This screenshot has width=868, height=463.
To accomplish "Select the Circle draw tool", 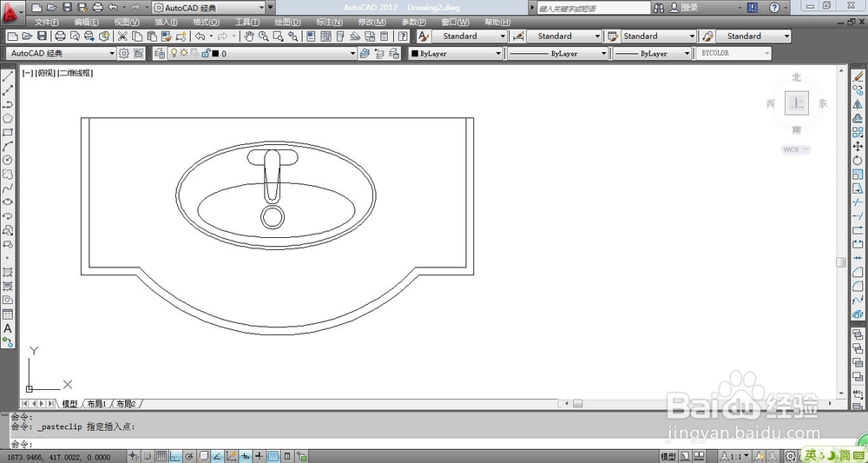I will 8,160.
